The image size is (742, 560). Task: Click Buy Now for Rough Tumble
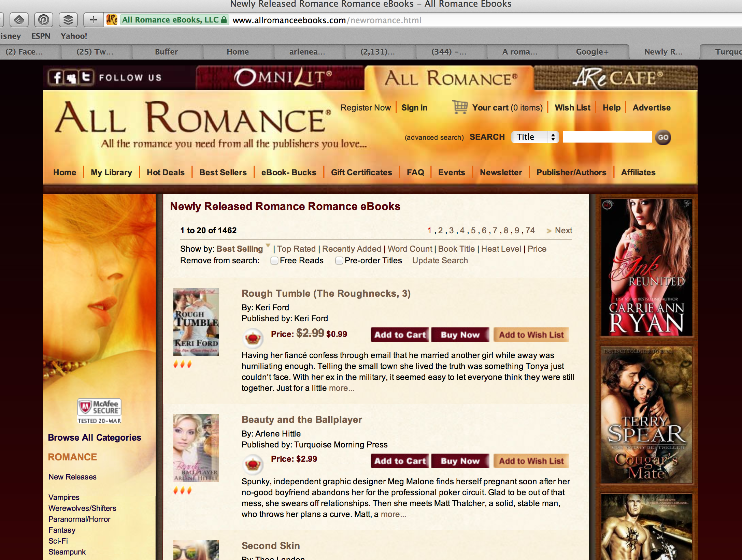(x=460, y=335)
